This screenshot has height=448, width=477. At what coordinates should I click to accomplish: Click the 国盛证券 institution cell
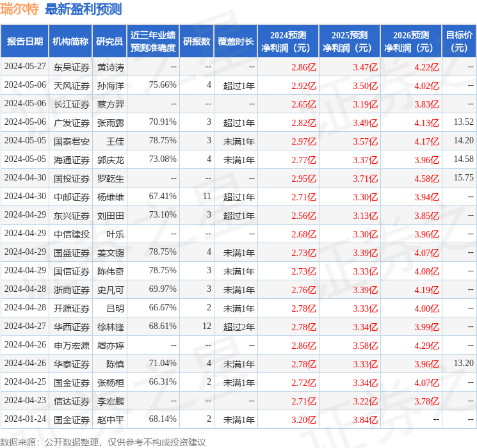[72, 253]
